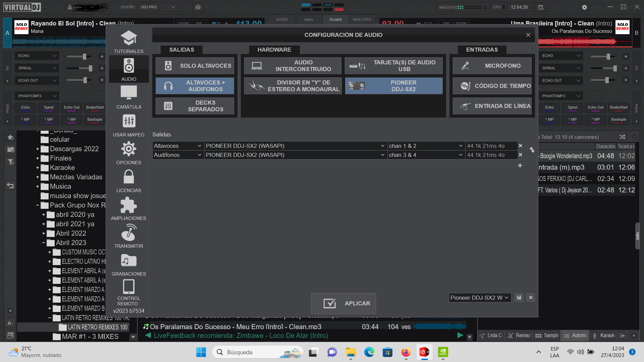Open the Opciones gear section
The width and height of the screenshot is (644, 362).
pos(128,153)
